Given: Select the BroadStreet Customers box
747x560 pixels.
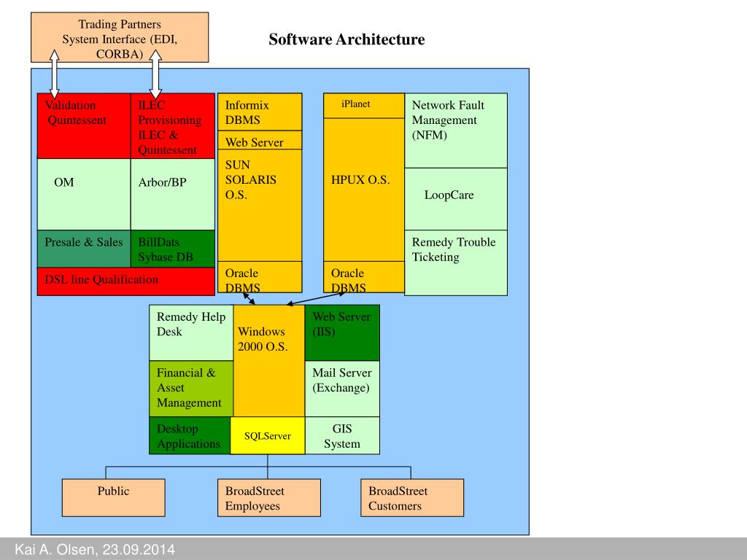Looking at the screenshot, I should click(412, 497).
